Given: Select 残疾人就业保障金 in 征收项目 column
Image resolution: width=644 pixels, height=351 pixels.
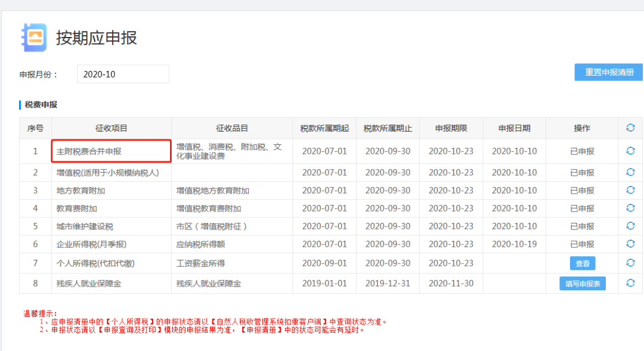Looking at the screenshot, I should (112, 284).
